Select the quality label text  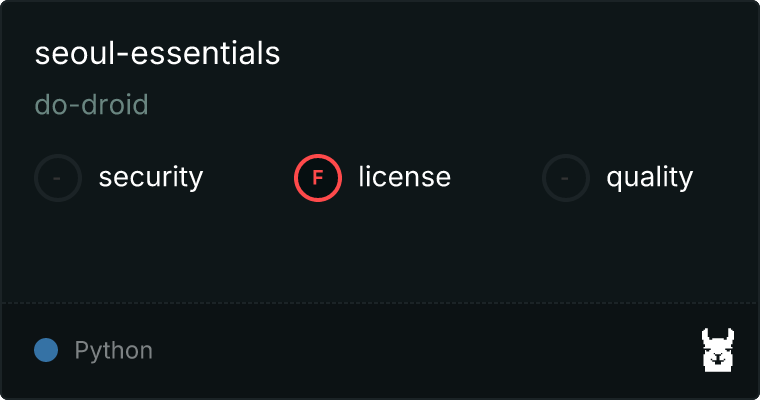649,178
